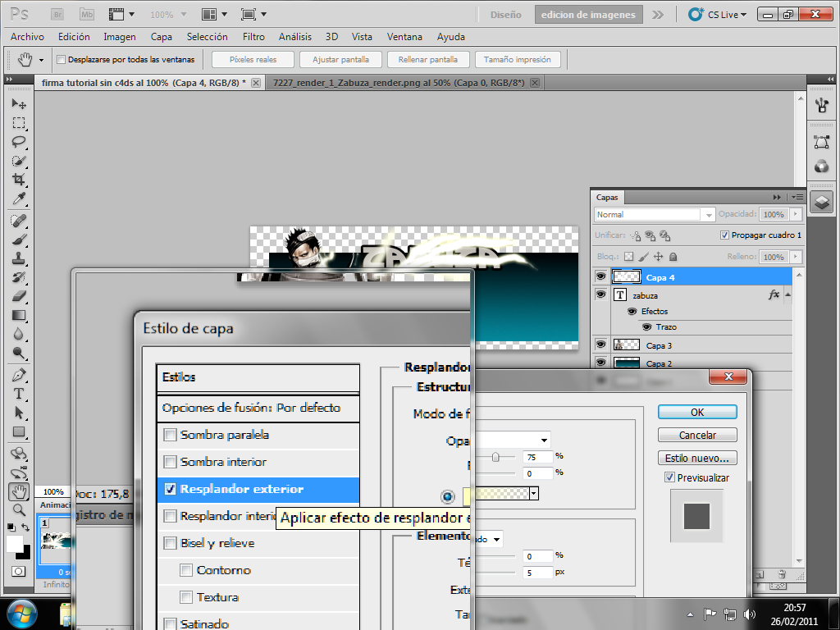This screenshot has height=630, width=840.
Task: Select the Brush tool
Action: coord(19,240)
